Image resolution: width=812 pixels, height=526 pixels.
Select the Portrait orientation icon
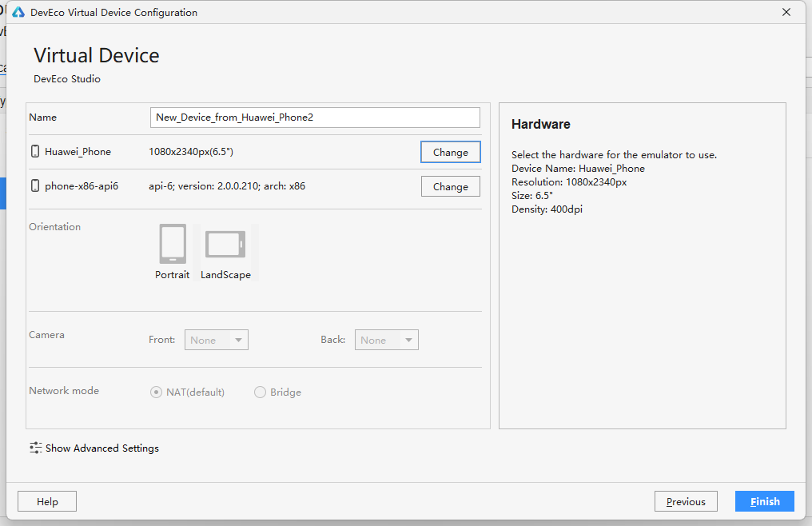[173, 244]
